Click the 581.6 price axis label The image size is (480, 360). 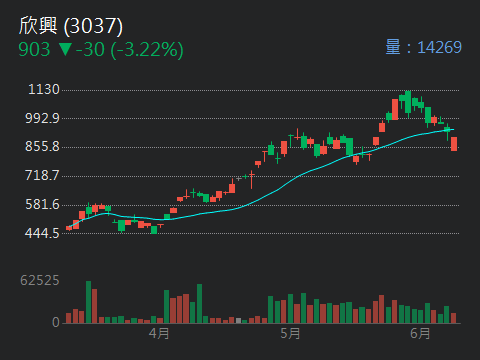click(x=42, y=205)
